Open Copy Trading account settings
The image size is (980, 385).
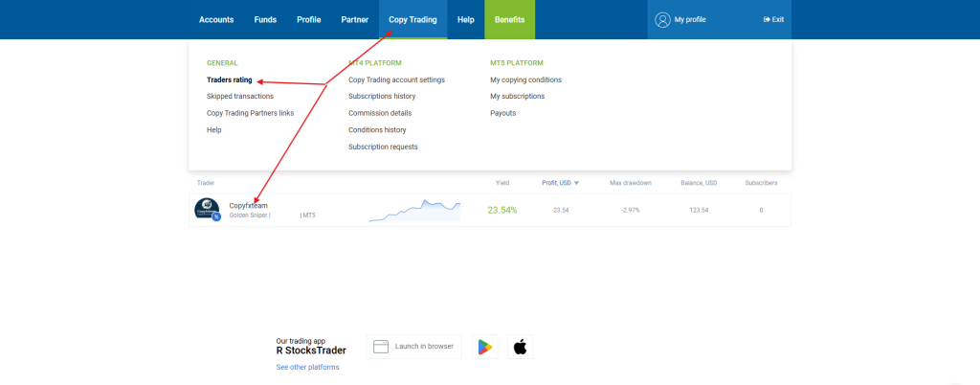coord(396,79)
